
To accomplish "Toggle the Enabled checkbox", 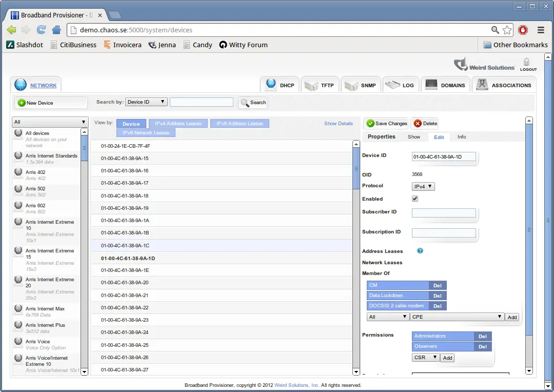I will [415, 199].
